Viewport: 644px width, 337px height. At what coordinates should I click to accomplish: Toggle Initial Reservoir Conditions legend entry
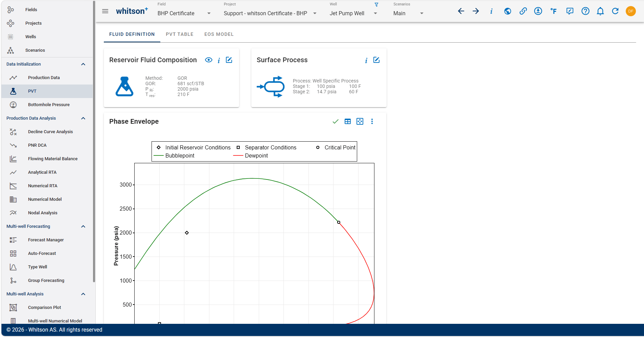coord(193,147)
